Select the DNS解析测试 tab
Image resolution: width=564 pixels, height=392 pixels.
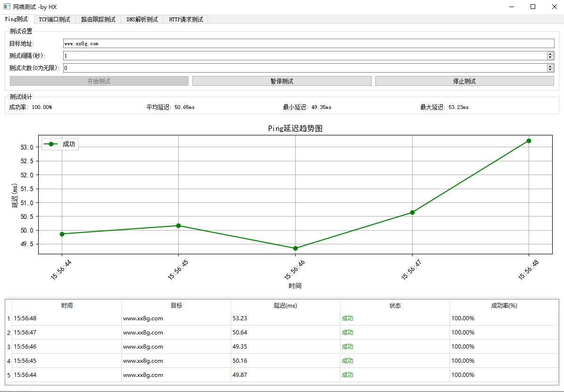142,19
